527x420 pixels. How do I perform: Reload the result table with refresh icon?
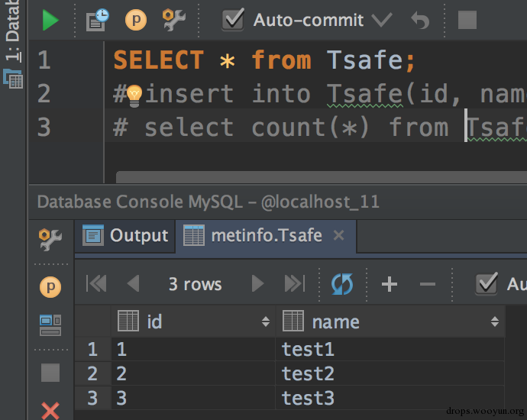(x=342, y=284)
